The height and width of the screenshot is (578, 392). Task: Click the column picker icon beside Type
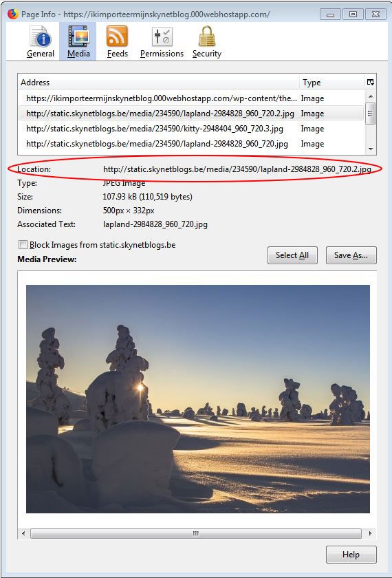[371, 82]
